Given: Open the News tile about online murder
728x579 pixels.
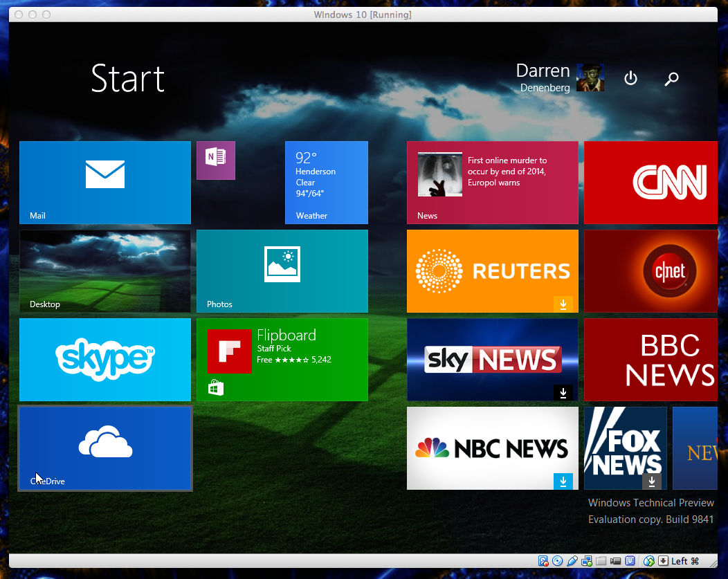Looking at the screenshot, I should point(493,183).
